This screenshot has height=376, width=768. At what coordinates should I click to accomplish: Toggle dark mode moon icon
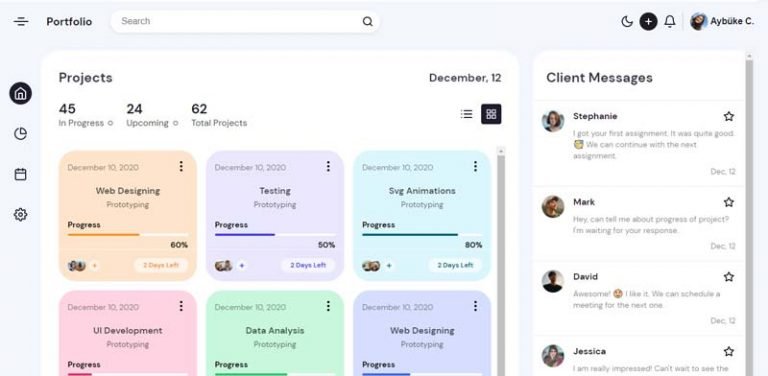tap(626, 22)
